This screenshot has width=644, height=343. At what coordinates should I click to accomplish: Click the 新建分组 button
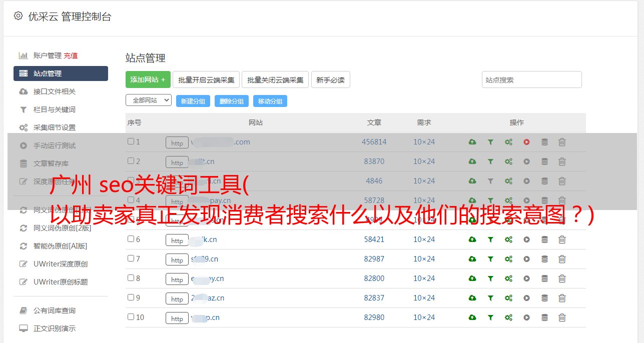point(193,101)
